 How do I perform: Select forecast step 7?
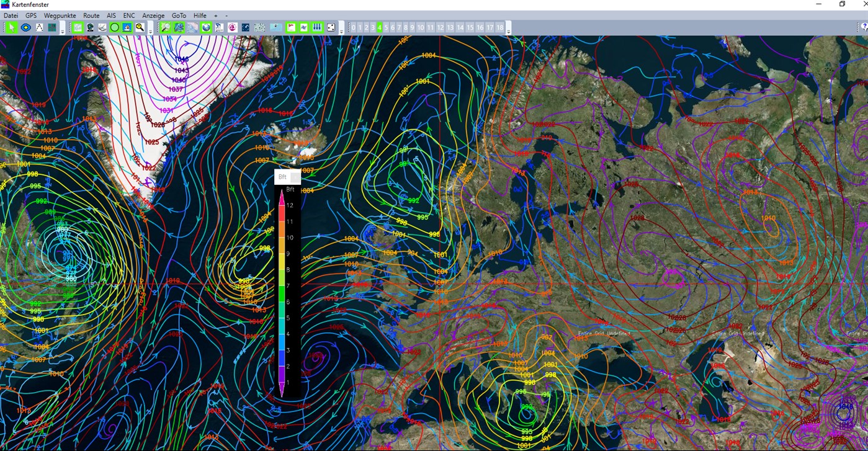coord(400,27)
